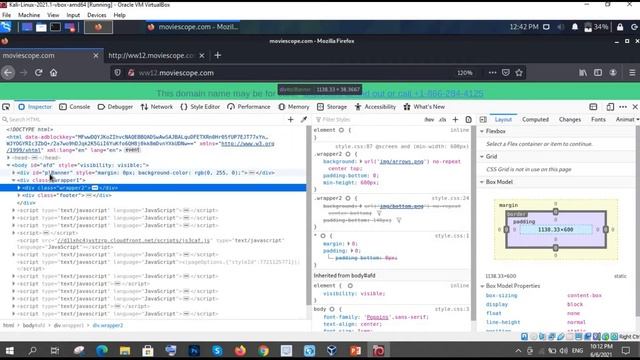Show Firefox sidebars icon
640x360 pixels.
[598, 73]
